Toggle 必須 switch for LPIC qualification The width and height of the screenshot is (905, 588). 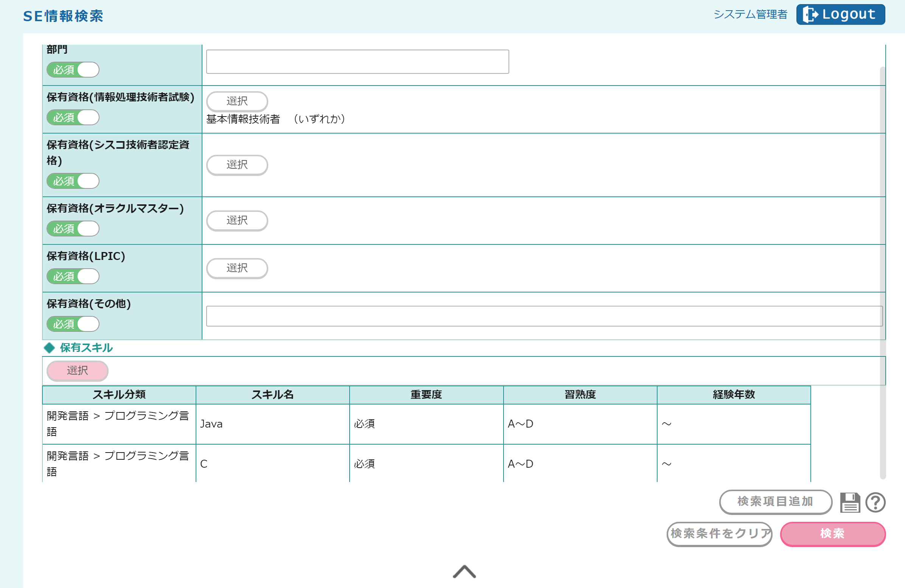coord(73,277)
